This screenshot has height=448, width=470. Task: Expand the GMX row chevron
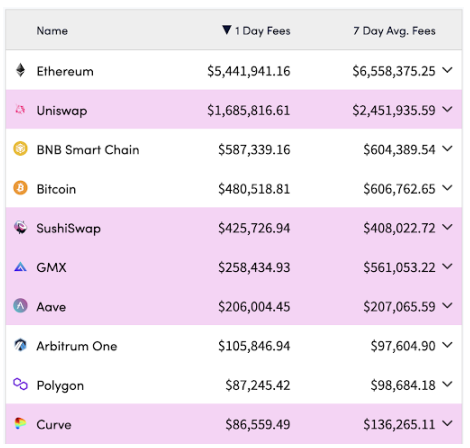coord(447,266)
